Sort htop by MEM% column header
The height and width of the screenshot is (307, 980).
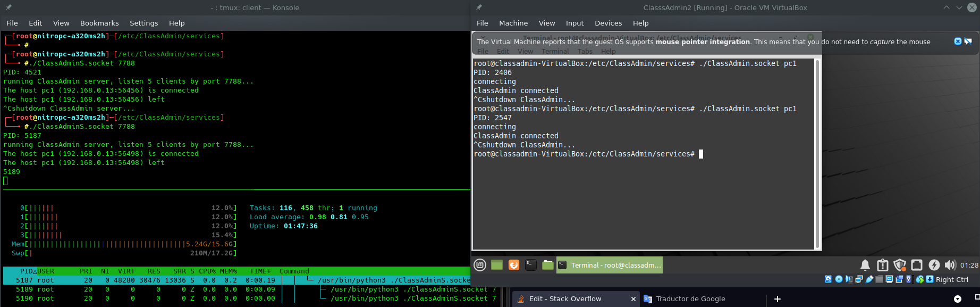click(x=229, y=271)
